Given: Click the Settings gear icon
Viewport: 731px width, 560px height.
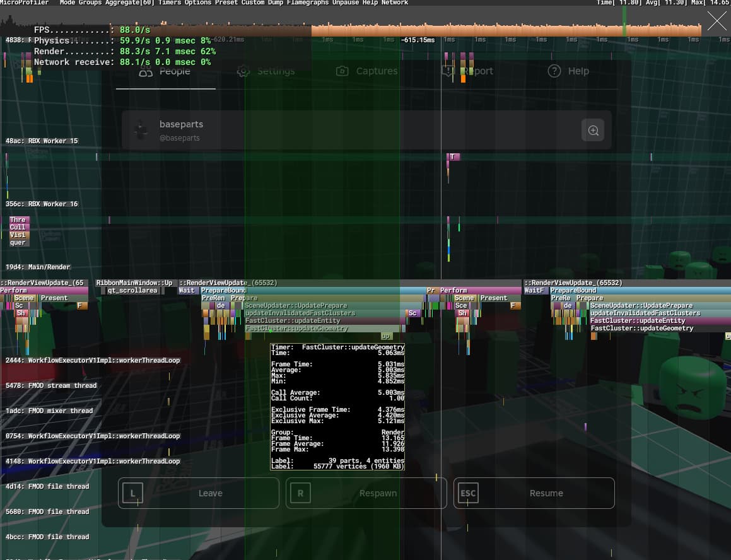Looking at the screenshot, I should tap(243, 71).
